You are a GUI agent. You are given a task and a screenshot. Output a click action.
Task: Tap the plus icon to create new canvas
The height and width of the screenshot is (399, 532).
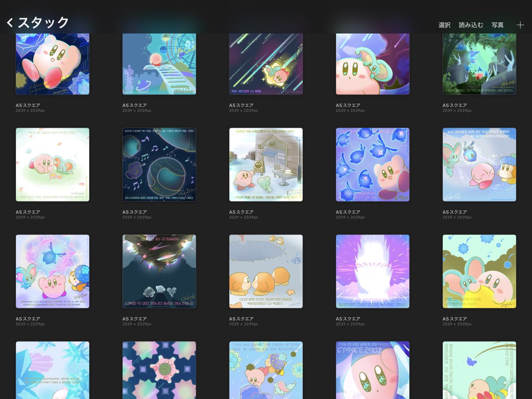pyautogui.click(x=520, y=25)
